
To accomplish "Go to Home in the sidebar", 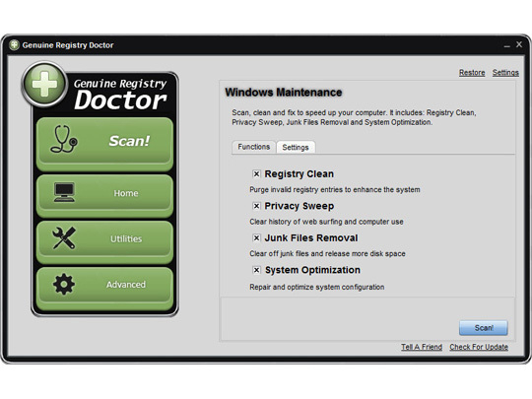I will point(104,196).
